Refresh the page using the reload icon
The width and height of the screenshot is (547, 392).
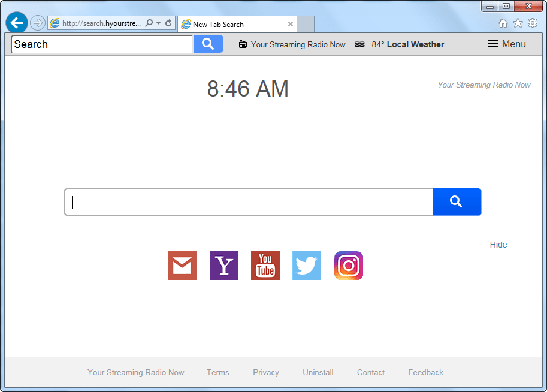(168, 23)
